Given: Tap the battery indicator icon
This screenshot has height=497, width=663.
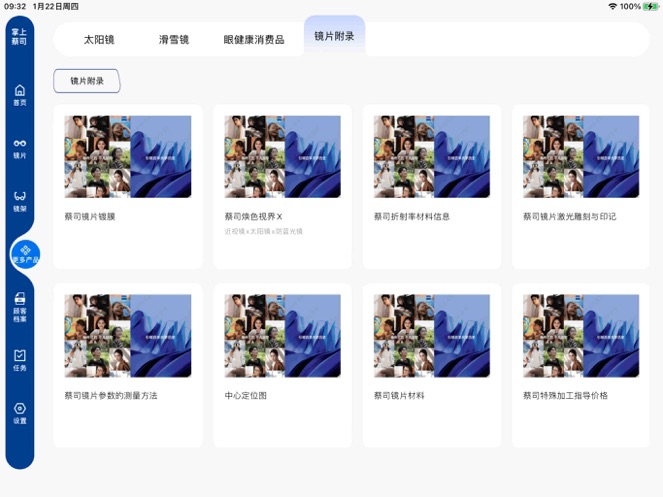Looking at the screenshot, I should 650,6.
